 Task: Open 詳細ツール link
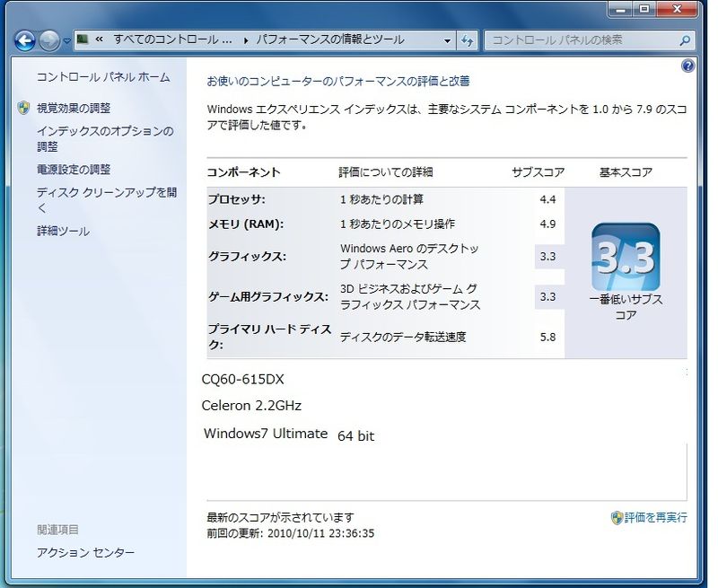(63, 232)
